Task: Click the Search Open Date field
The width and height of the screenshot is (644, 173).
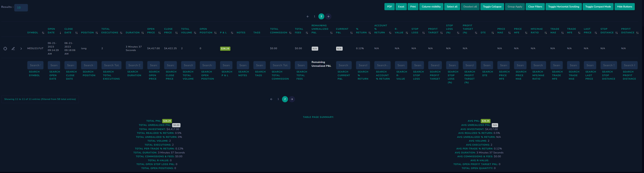Action: pyautogui.click(x=54, y=65)
